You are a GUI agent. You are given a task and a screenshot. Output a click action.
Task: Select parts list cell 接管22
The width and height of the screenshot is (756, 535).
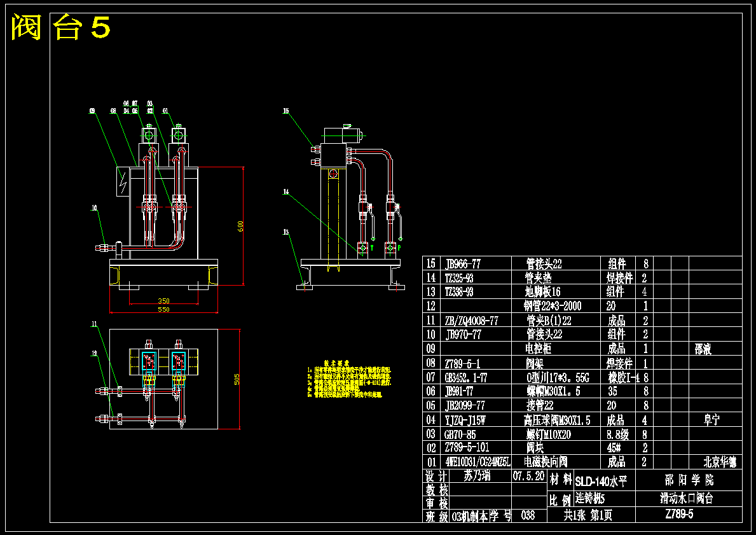[540, 405]
